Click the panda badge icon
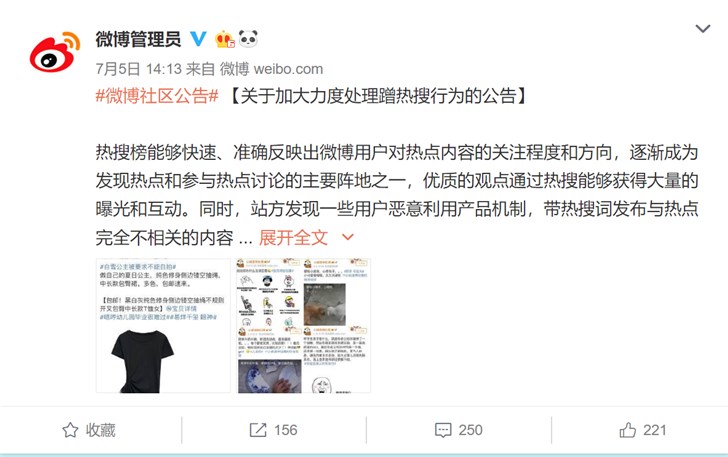 click(248, 39)
